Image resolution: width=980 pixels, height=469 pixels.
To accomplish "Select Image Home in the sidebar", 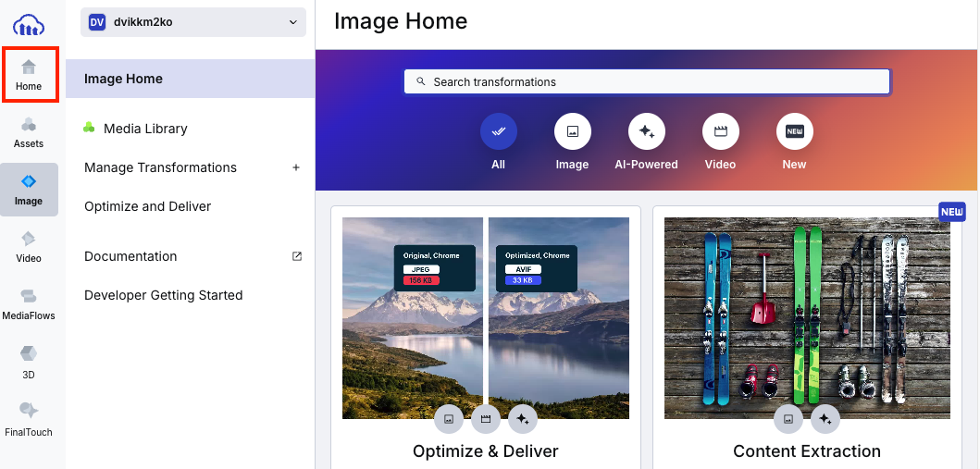I will [190, 79].
